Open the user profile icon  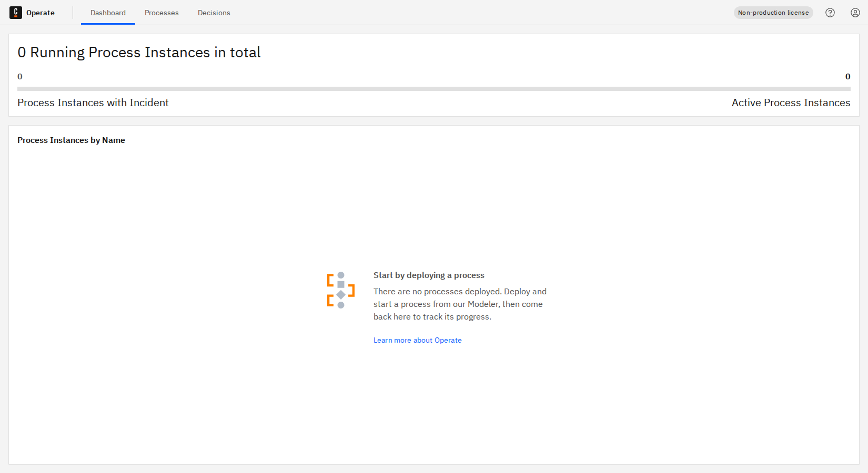[855, 13]
